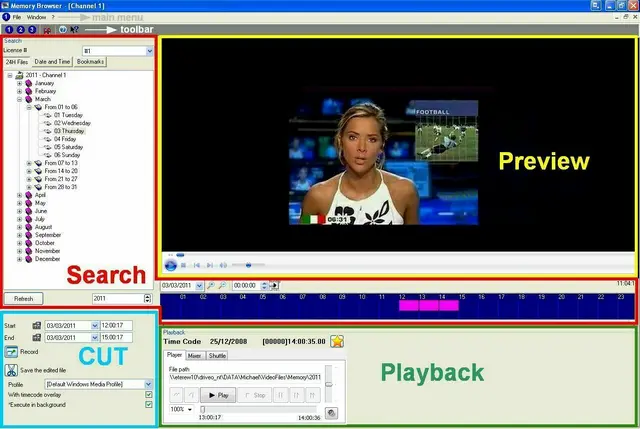Click the help pointer icon in toolbar

pyautogui.click(x=75, y=30)
